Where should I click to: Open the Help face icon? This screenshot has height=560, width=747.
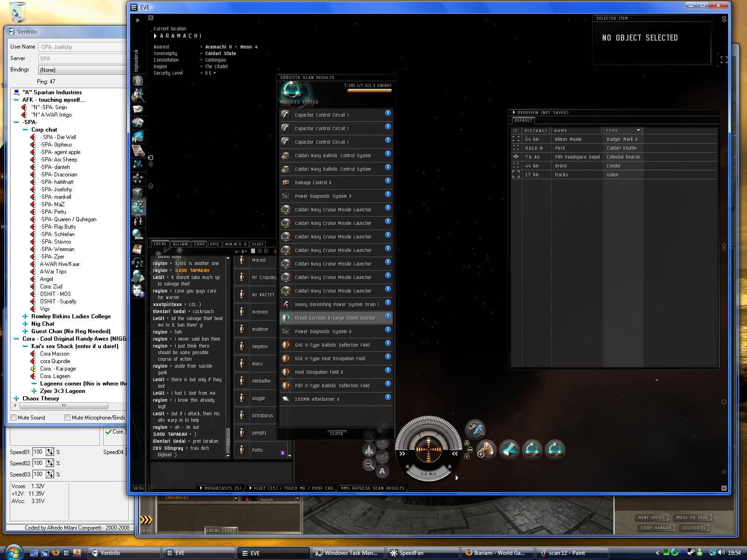pos(138,290)
